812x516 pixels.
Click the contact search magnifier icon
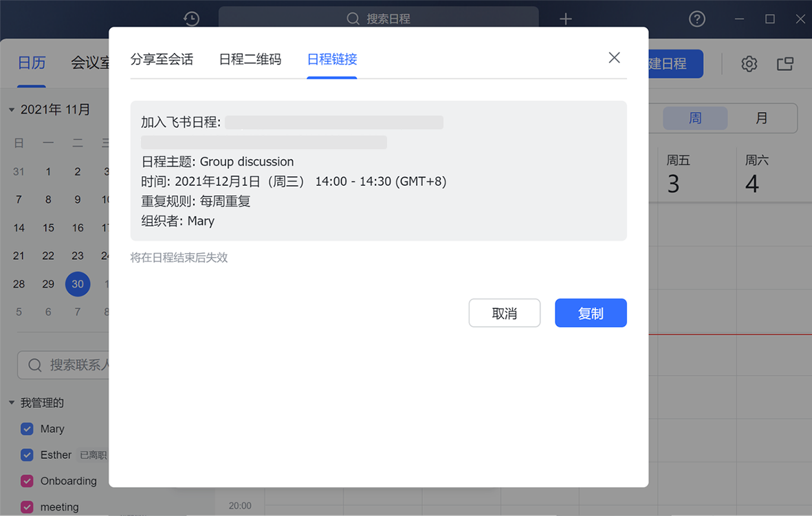(x=34, y=365)
